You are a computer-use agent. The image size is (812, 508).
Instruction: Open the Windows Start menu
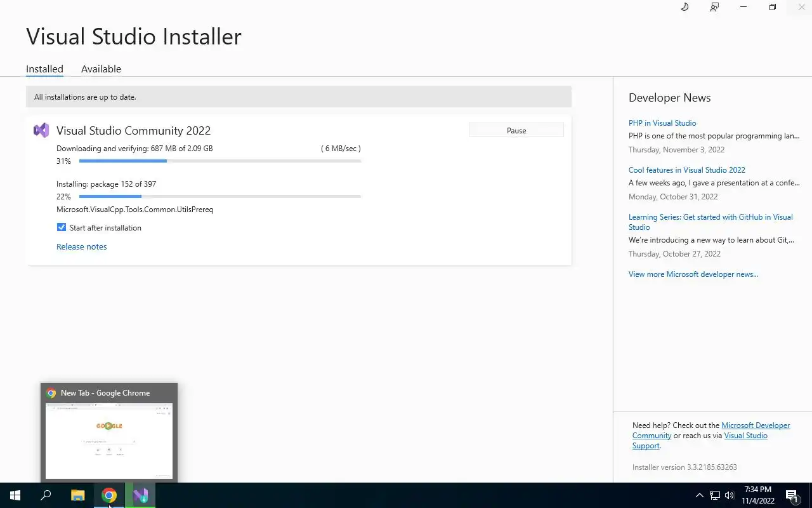click(15, 495)
